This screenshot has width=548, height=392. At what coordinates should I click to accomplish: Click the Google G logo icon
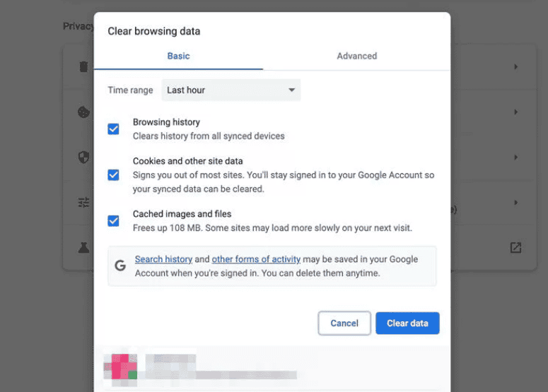tap(120, 266)
